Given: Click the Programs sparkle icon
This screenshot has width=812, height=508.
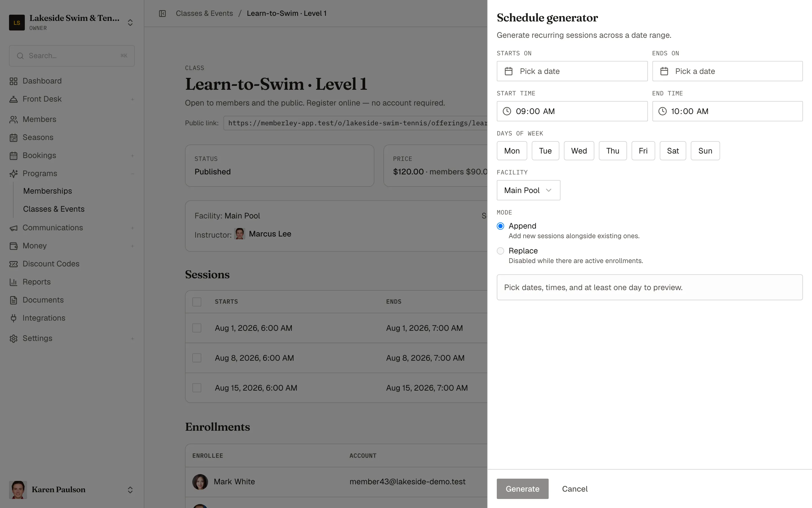Looking at the screenshot, I should pos(14,174).
